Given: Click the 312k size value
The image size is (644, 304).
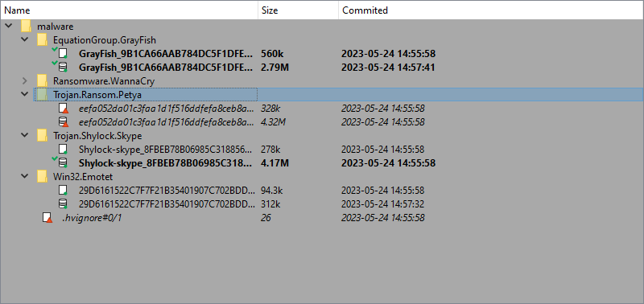Looking at the screenshot, I should tap(270, 204).
